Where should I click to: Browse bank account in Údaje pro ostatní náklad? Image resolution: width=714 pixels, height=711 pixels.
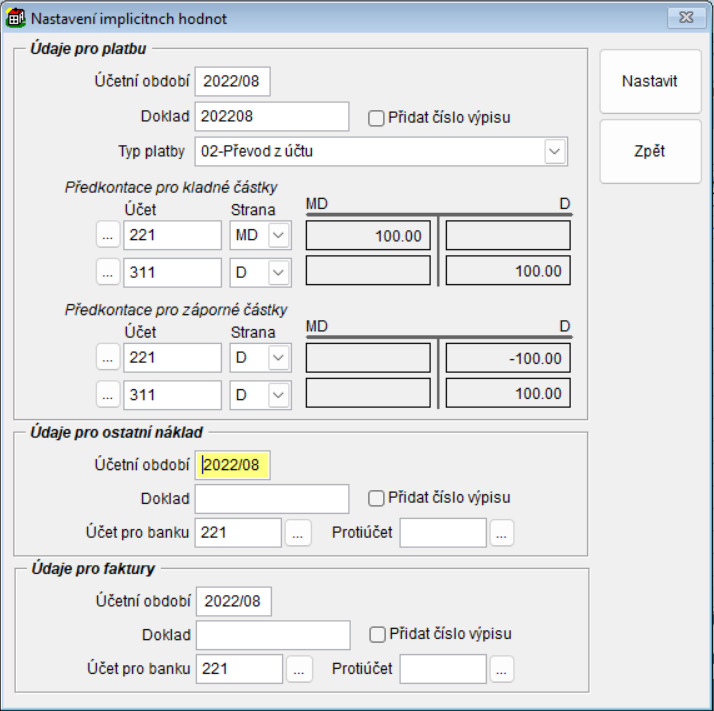click(x=298, y=533)
